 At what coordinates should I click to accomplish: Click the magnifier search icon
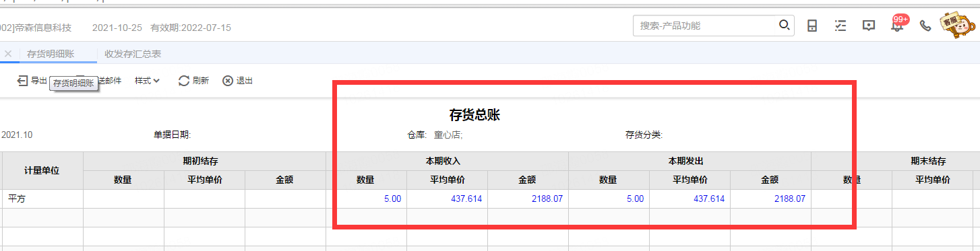[x=784, y=26]
